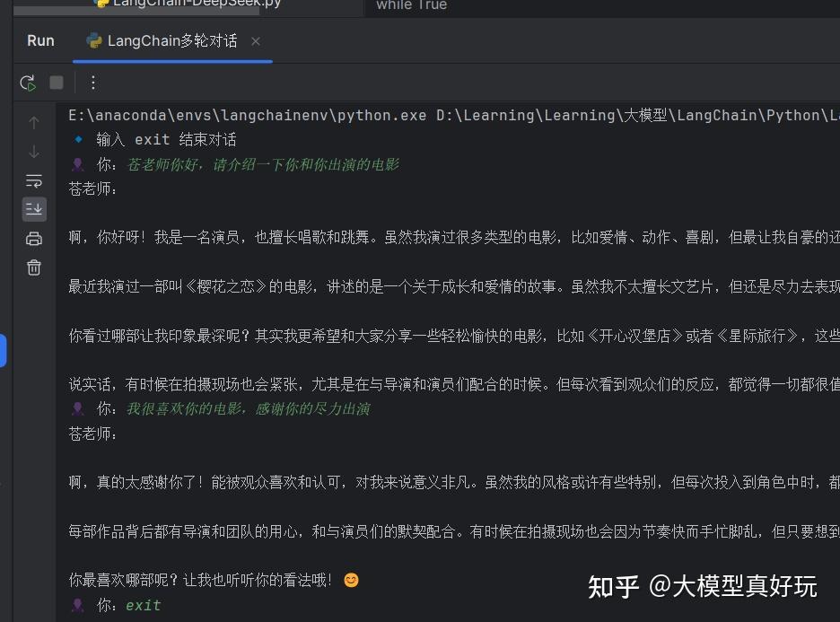Clear all console output with the trash icon
The image size is (840, 622).
tap(33, 267)
